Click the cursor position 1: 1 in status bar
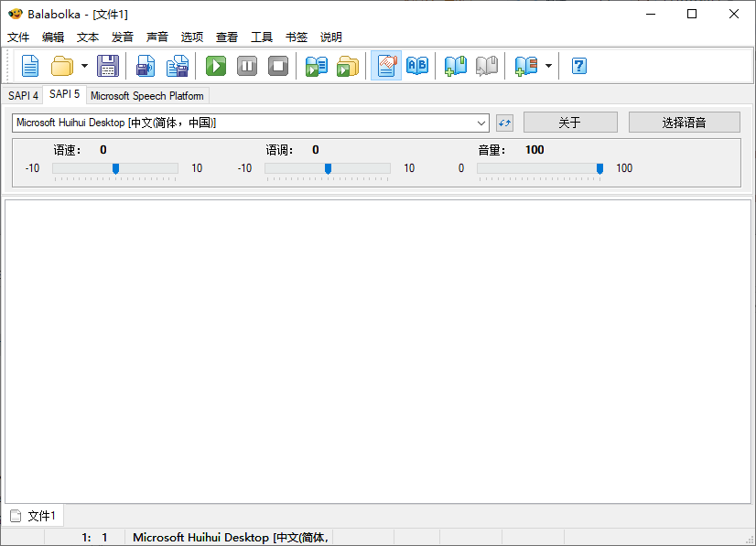This screenshot has width=756, height=546. 94,538
